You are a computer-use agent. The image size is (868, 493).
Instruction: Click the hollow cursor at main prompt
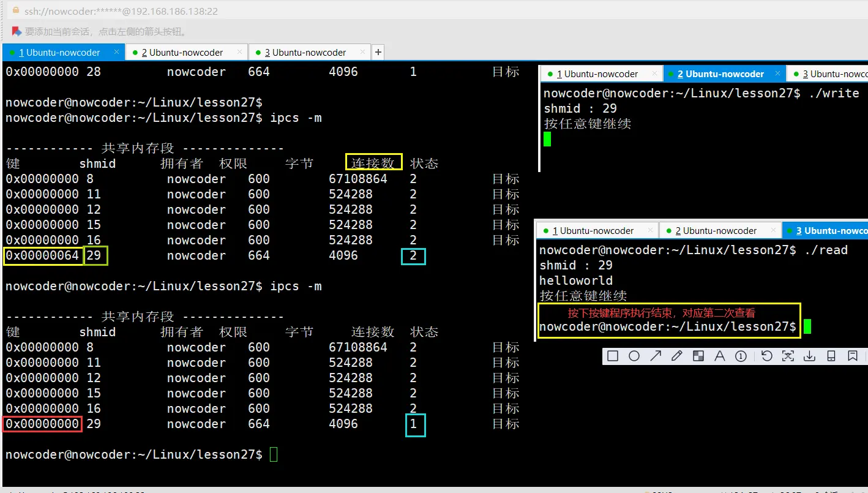tap(274, 454)
